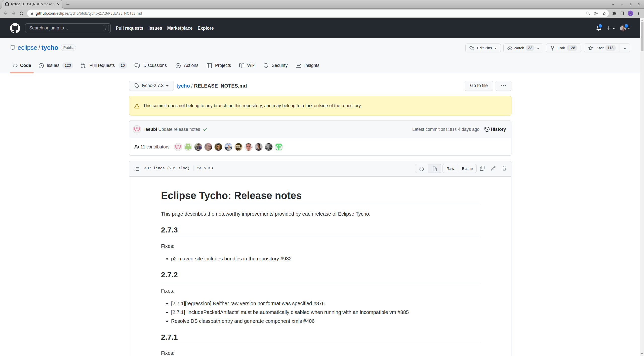Click the green commit status checkmark

tap(205, 129)
